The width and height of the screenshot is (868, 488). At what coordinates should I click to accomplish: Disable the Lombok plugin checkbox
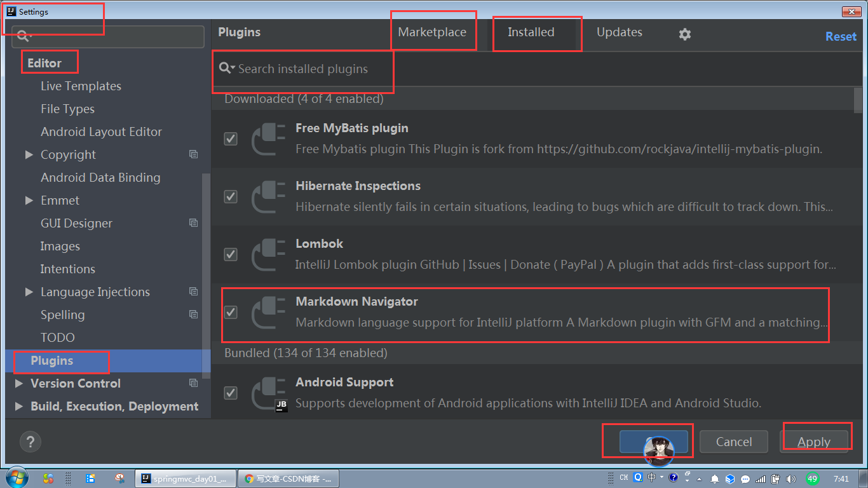coord(230,254)
